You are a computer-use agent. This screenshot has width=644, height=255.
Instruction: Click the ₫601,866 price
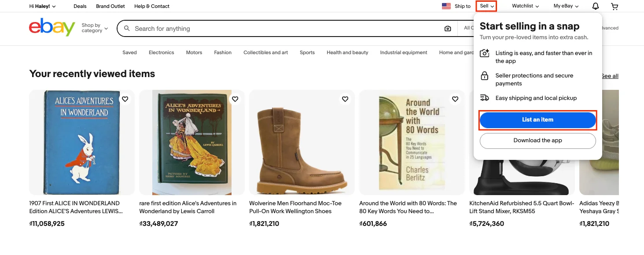[373, 224]
